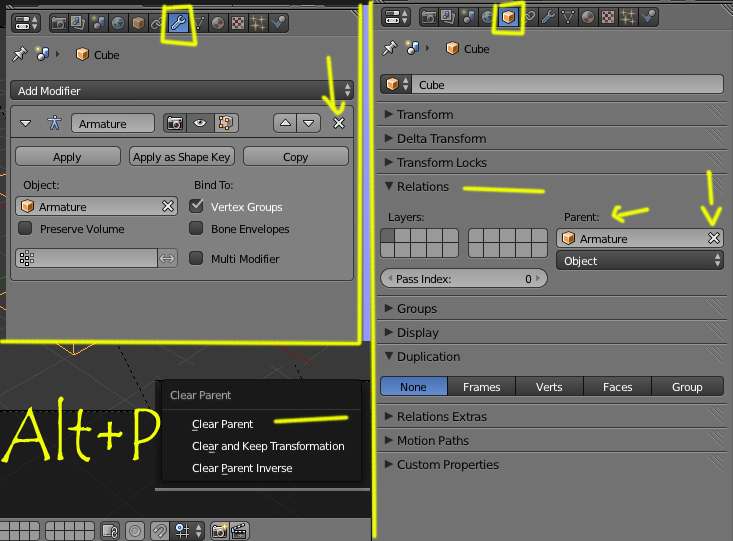
Task: Collapse the Armature modifier panel
Action: click(x=26, y=123)
